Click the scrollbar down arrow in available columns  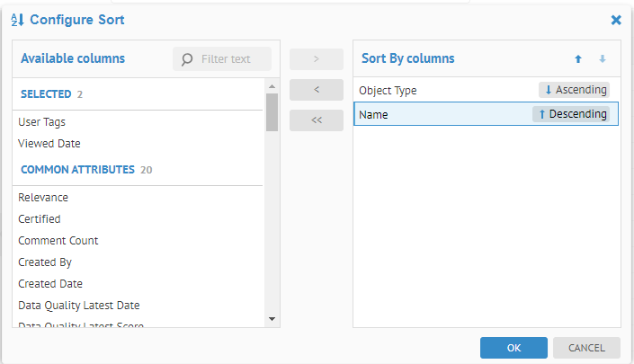click(x=272, y=318)
